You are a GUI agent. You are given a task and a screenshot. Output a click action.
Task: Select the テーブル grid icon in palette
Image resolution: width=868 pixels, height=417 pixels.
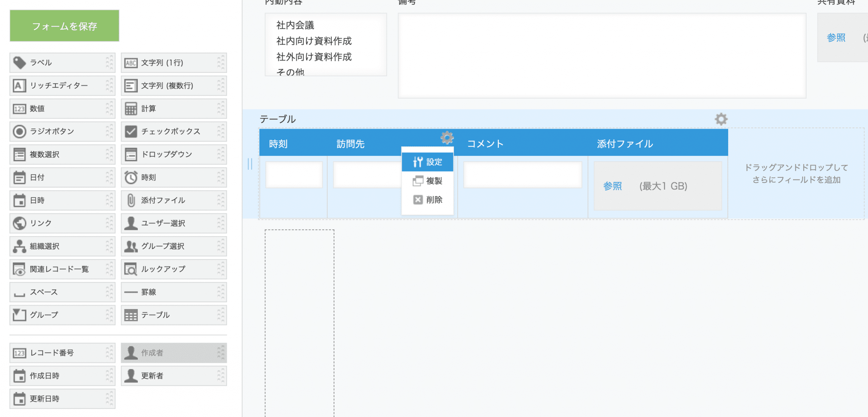[x=131, y=315]
